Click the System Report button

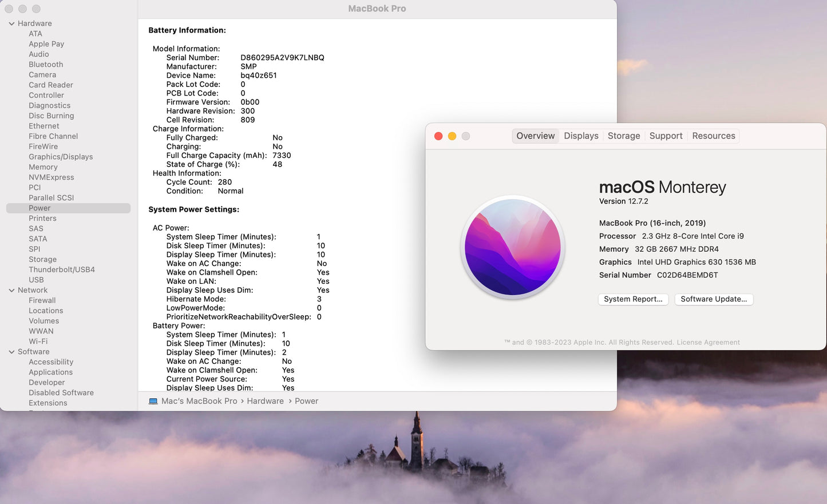click(x=633, y=299)
